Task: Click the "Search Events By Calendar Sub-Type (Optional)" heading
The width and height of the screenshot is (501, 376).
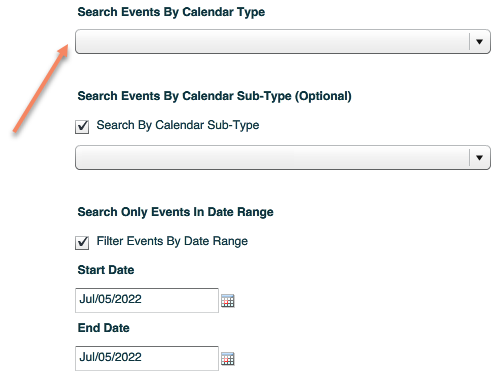Action: pos(214,96)
